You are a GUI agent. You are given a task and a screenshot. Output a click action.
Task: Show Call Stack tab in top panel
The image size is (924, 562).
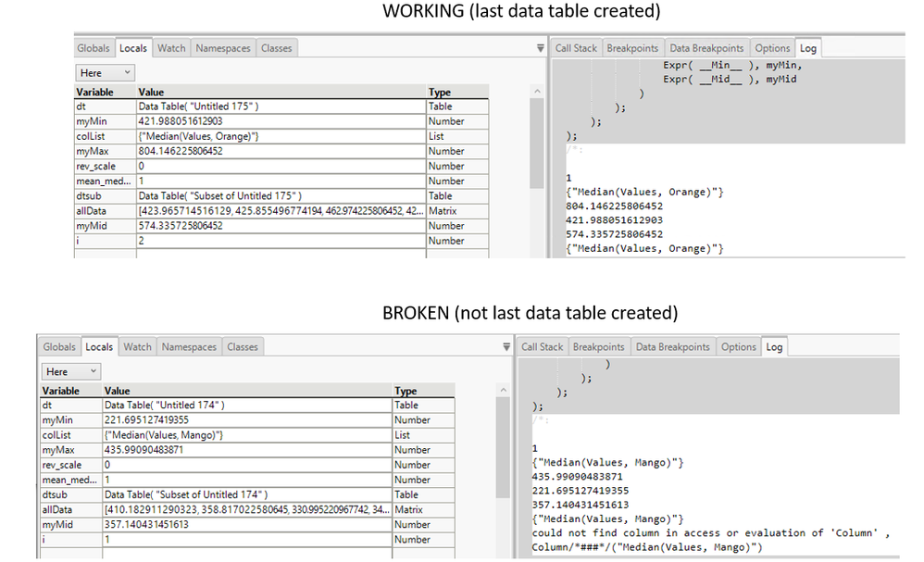[x=576, y=48]
